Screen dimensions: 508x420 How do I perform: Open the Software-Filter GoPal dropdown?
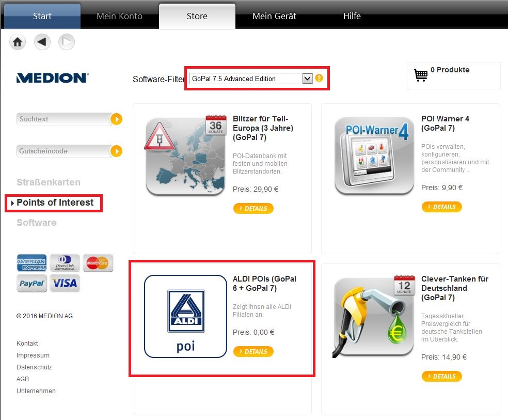(x=251, y=79)
